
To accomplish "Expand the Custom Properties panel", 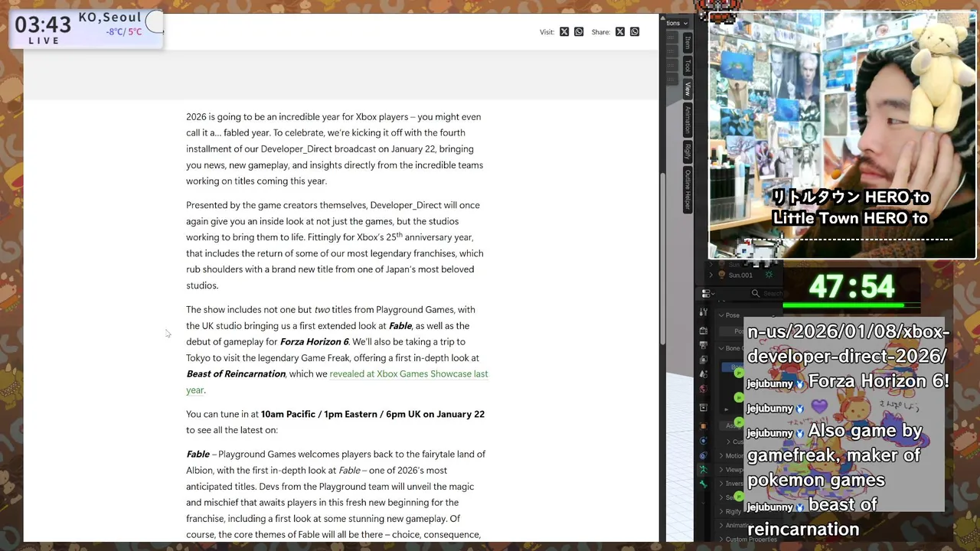I will pos(720,539).
